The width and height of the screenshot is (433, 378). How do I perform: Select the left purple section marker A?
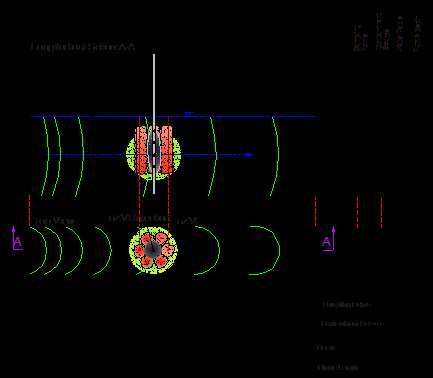[17, 238]
